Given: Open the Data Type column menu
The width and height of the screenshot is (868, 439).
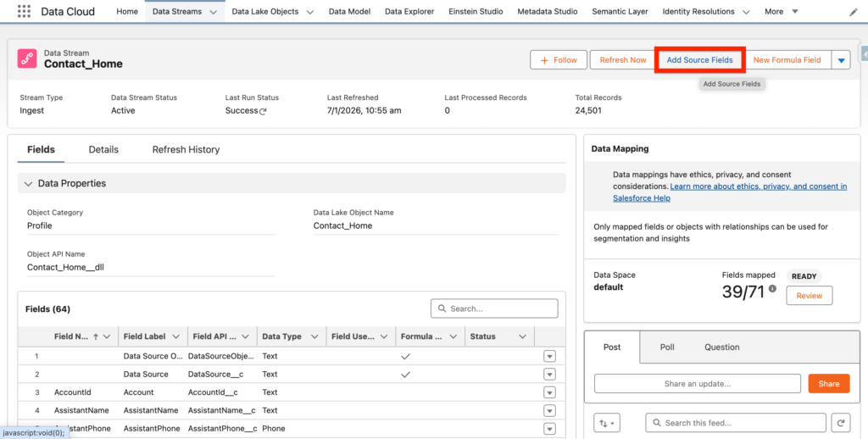Looking at the screenshot, I should [314, 336].
